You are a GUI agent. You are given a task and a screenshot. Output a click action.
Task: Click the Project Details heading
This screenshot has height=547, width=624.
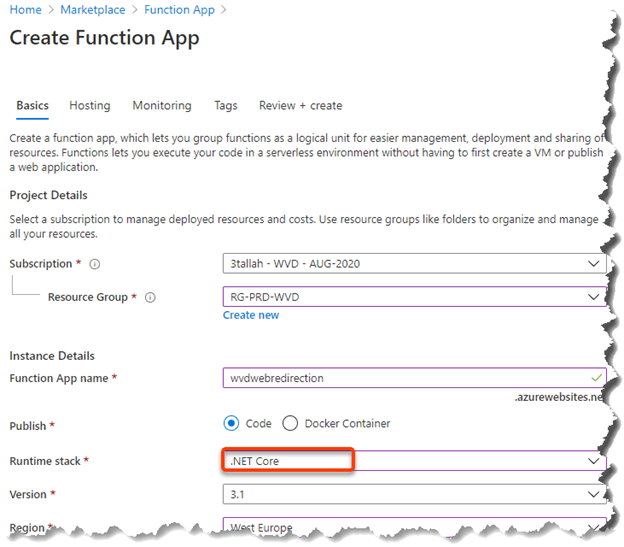coord(49,195)
